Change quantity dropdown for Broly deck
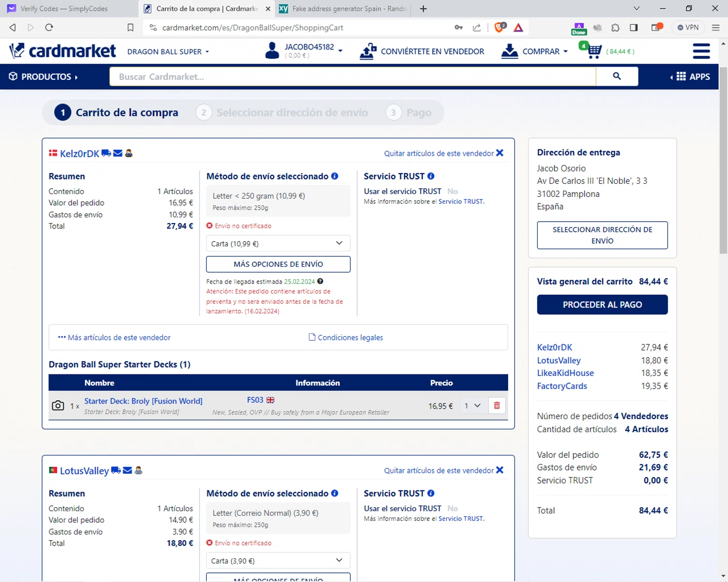 pyautogui.click(x=473, y=405)
